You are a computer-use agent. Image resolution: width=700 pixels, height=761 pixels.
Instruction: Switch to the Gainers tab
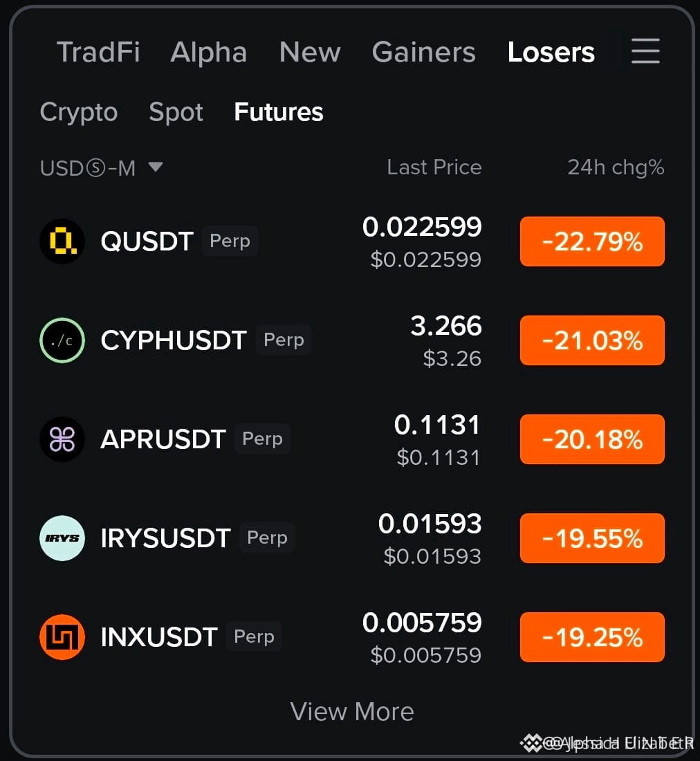423,52
